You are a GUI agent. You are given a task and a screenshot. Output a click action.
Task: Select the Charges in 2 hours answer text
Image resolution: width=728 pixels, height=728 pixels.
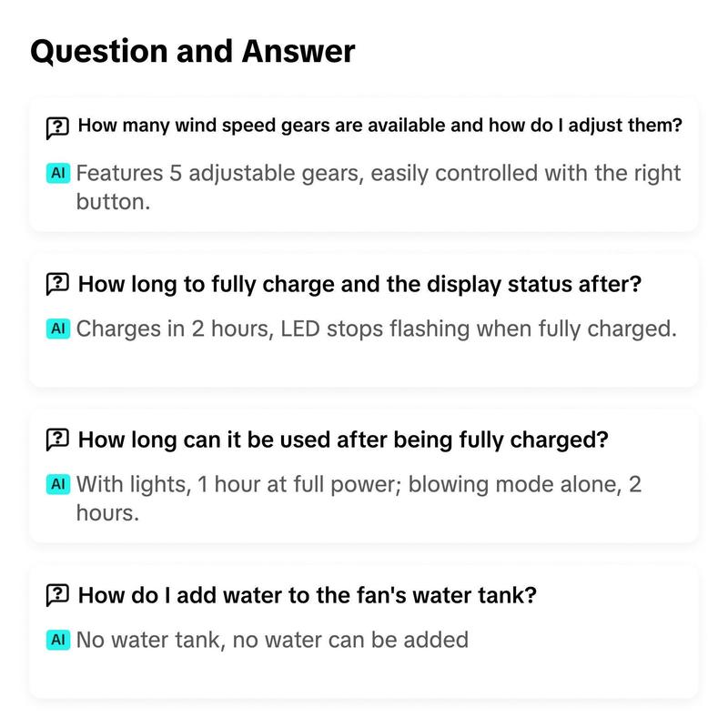[x=376, y=329]
